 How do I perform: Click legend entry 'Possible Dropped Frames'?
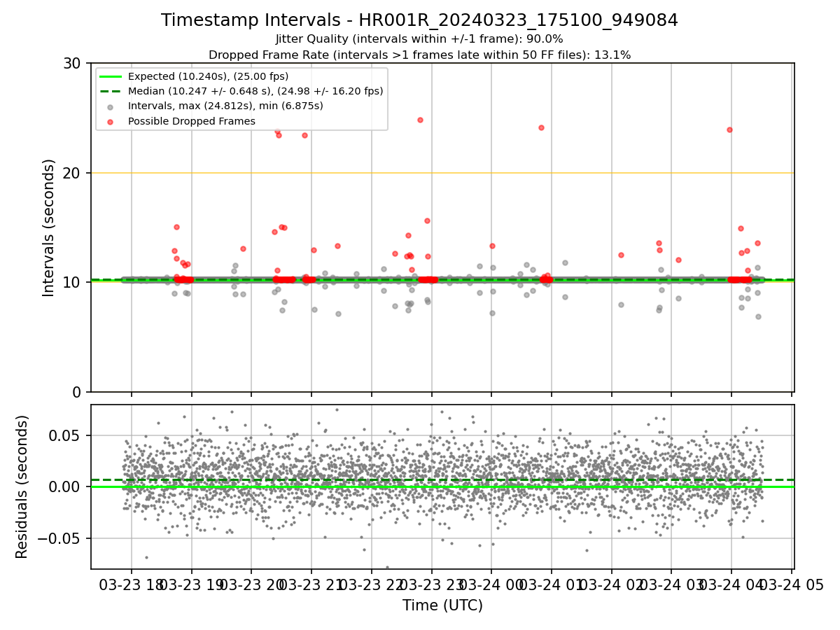point(191,121)
